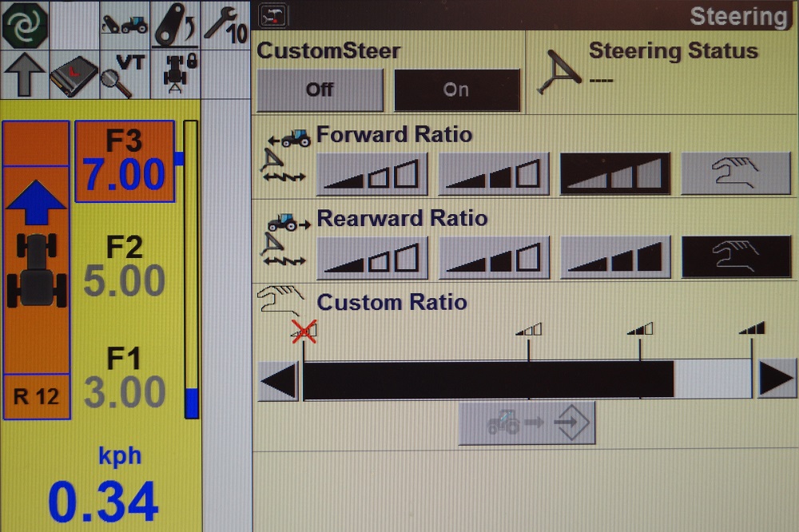Screen dimensions: 799x532
Task: Open the hitch linkage settings icon
Action: 175,25
